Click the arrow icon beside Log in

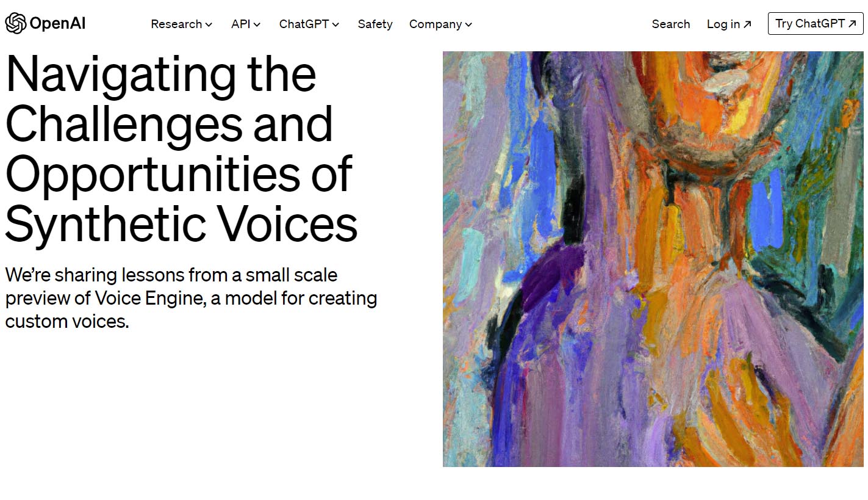[747, 24]
